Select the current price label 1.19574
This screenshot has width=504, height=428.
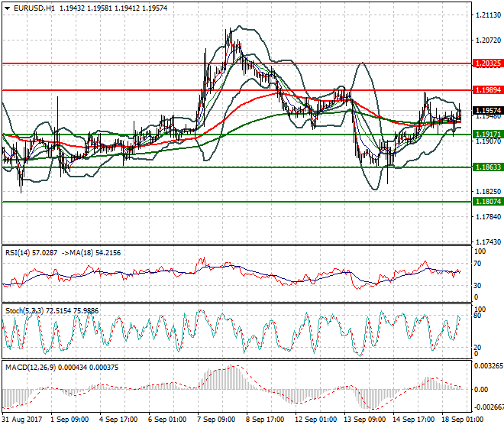click(488, 111)
